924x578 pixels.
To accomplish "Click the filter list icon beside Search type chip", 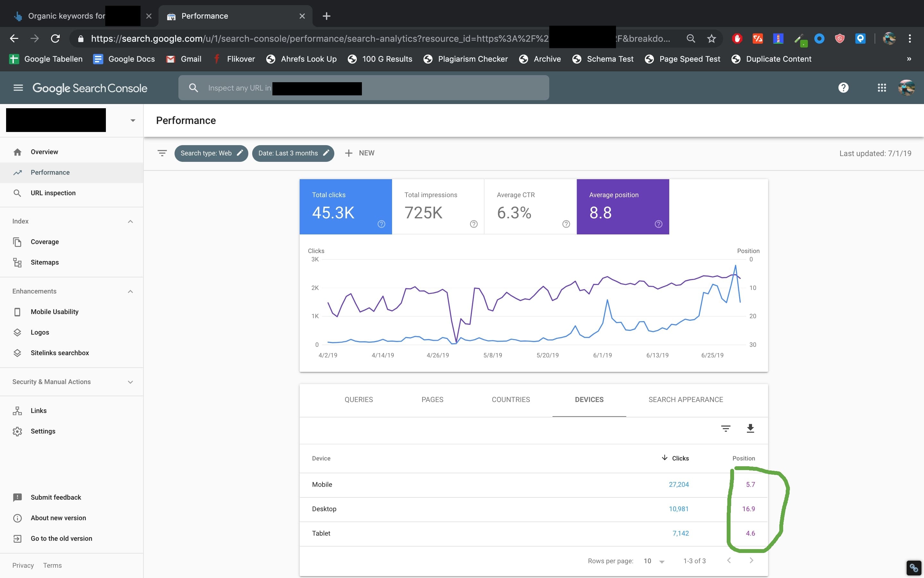I will [162, 153].
